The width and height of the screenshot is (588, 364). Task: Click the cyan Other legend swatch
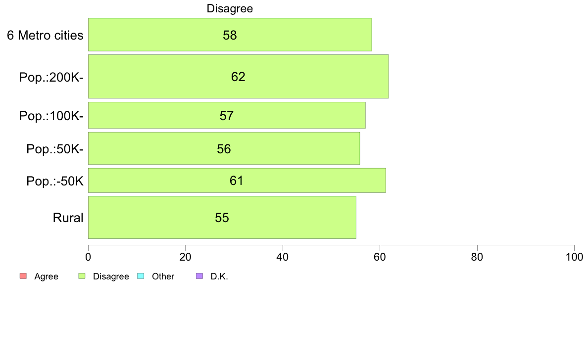(141, 276)
